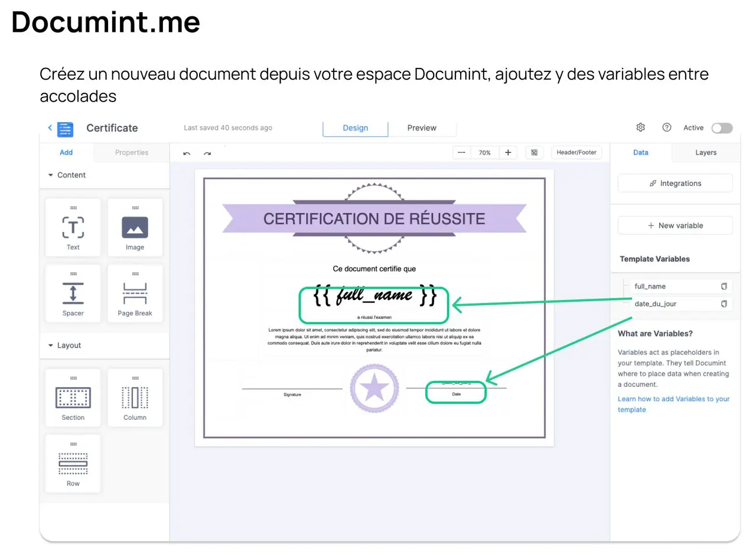Click the Template Variables heading
Image resolution: width=756 pixels, height=555 pixels.
pyautogui.click(x=655, y=259)
